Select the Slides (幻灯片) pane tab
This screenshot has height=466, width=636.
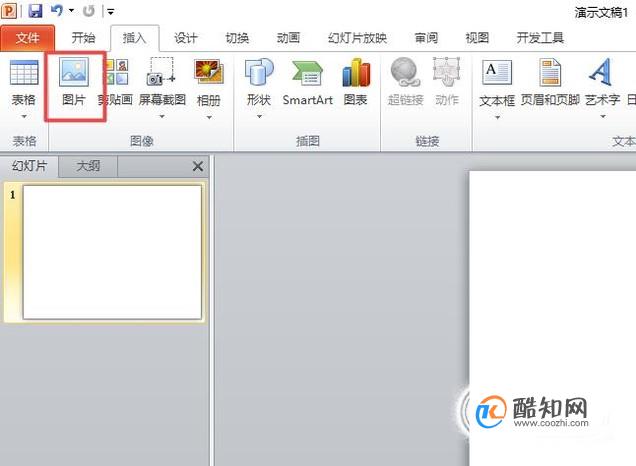click(29, 166)
